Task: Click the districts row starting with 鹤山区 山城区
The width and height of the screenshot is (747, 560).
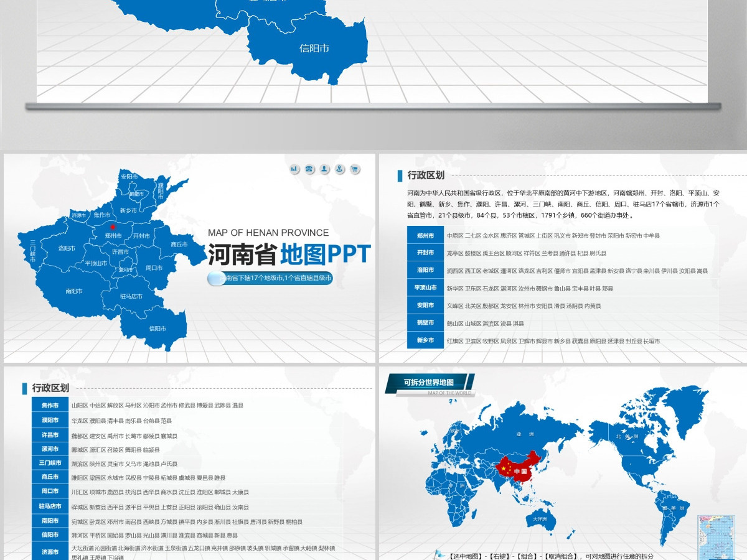Action: pyautogui.click(x=485, y=324)
